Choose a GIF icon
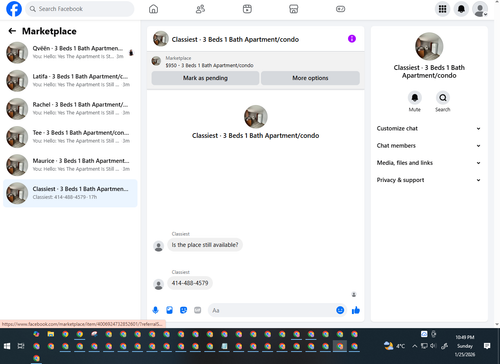500x364 pixels. (198, 310)
